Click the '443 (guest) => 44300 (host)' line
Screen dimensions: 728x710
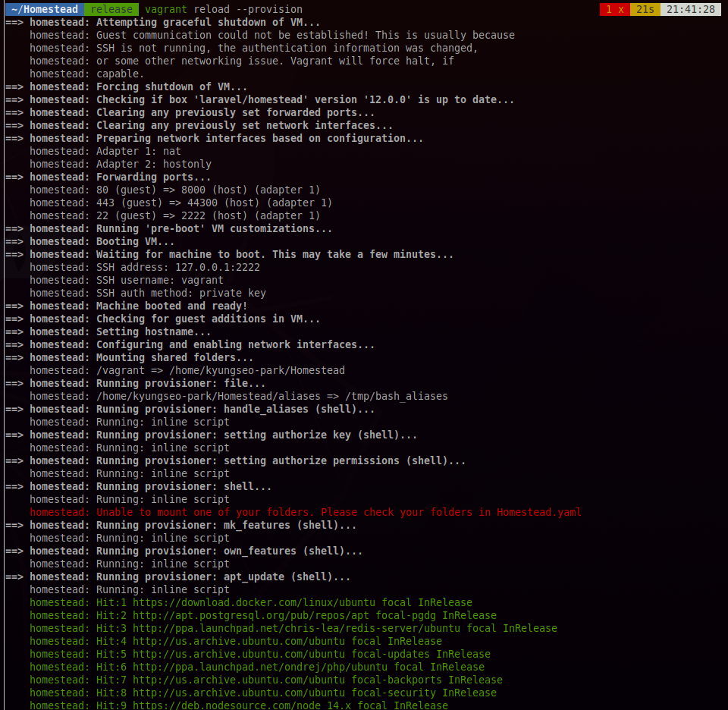tap(181, 203)
